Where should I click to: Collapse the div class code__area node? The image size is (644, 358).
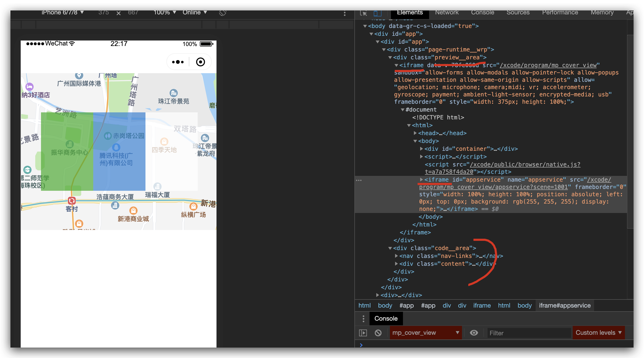(x=390, y=248)
